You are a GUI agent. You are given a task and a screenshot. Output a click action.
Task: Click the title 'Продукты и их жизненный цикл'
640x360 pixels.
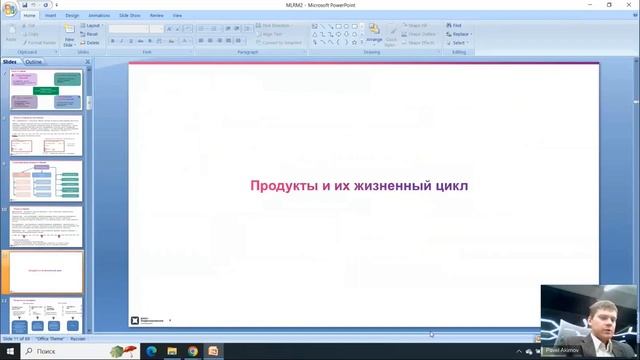click(359, 186)
